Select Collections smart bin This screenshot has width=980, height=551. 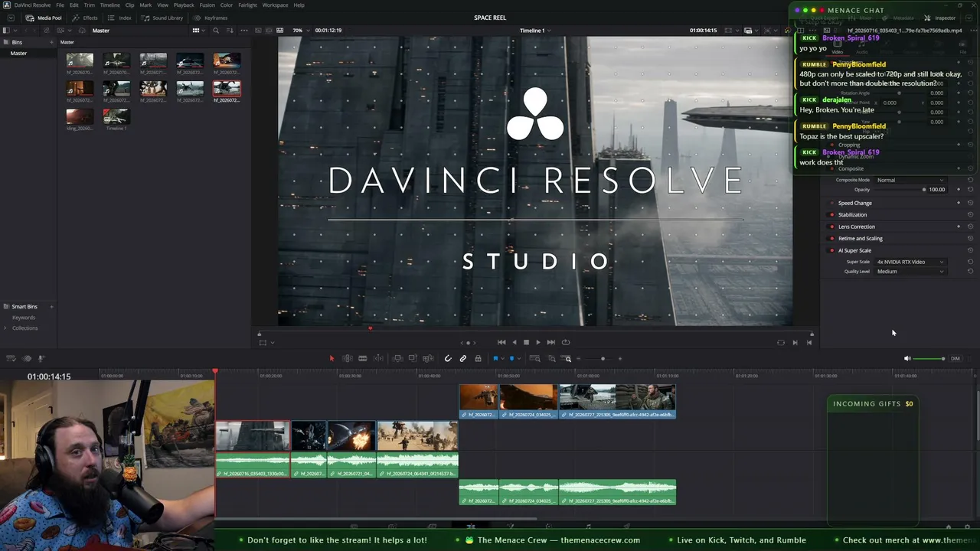click(x=24, y=328)
